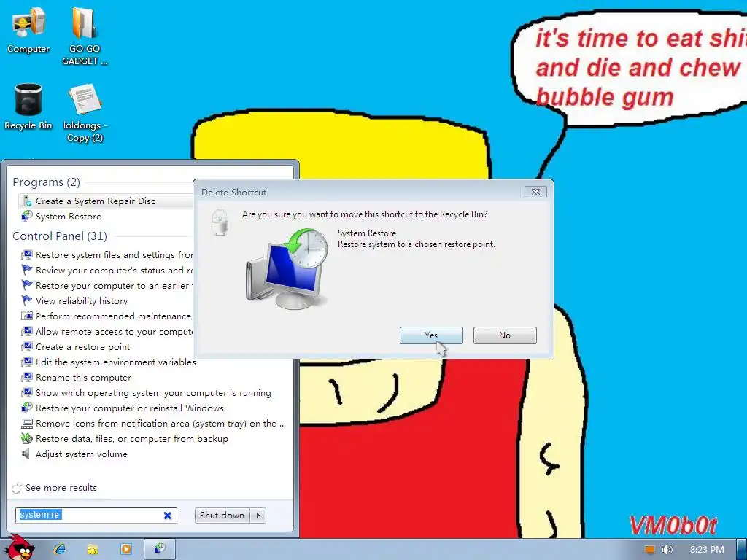Open Restore system files and settings result
This screenshot has height=560, width=747.
pyautogui.click(x=114, y=255)
